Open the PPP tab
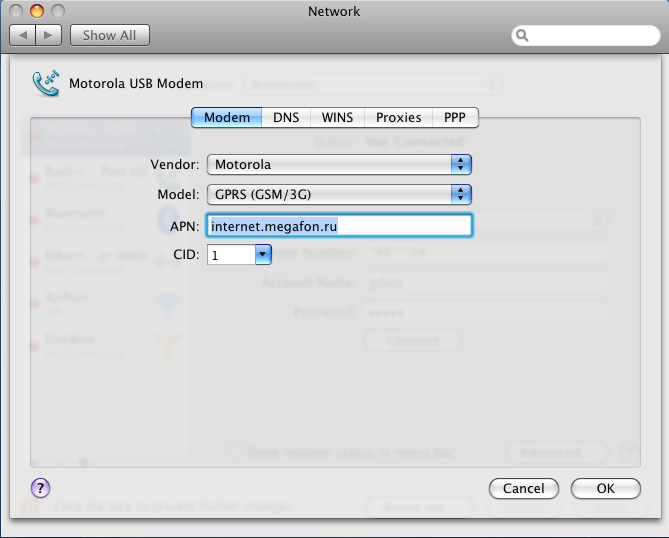The image size is (669, 538). coord(455,117)
